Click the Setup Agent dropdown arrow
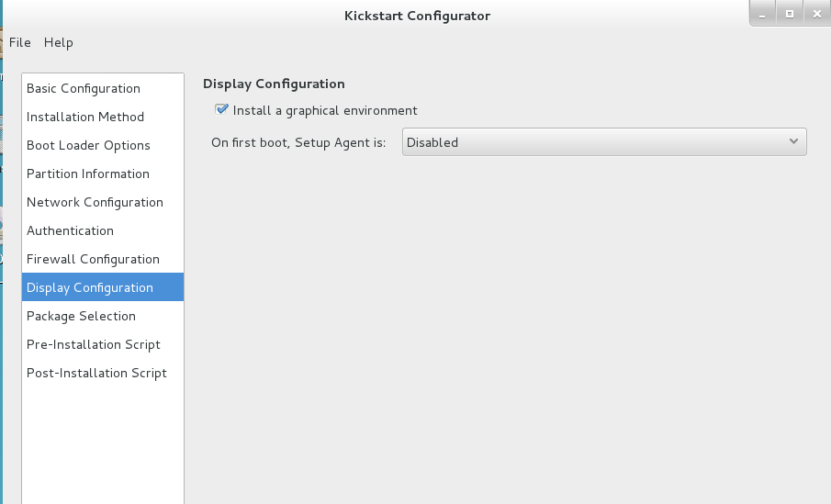Image resolution: width=831 pixels, height=504 pixels. [x=794, y=141]
